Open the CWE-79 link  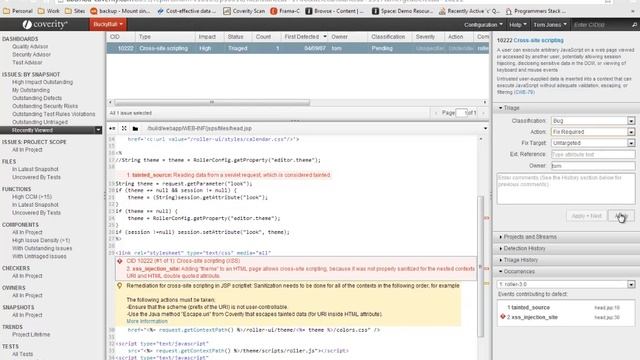point(524,92)
